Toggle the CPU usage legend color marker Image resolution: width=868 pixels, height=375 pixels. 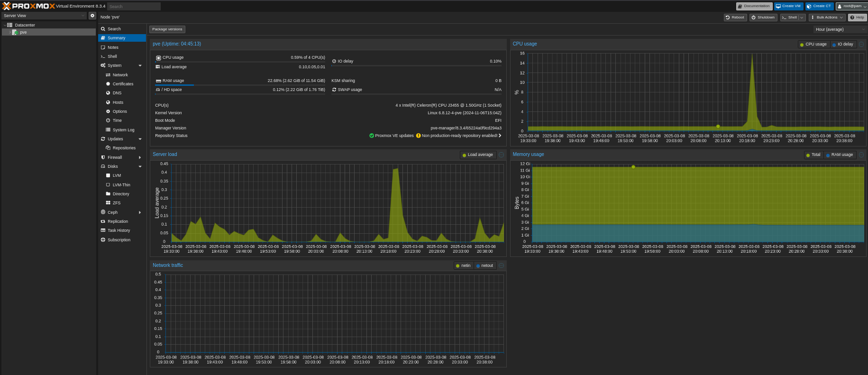(802, 45)
